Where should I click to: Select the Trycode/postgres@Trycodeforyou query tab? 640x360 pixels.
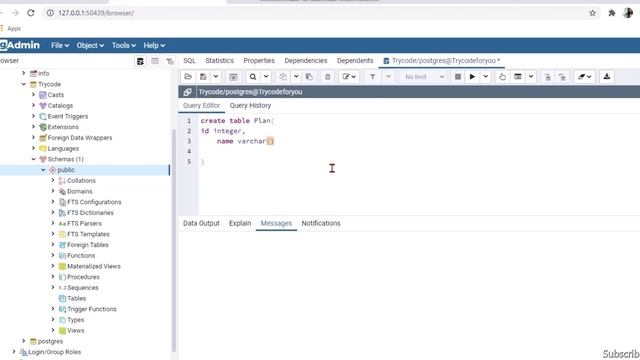tap(442, 60)
